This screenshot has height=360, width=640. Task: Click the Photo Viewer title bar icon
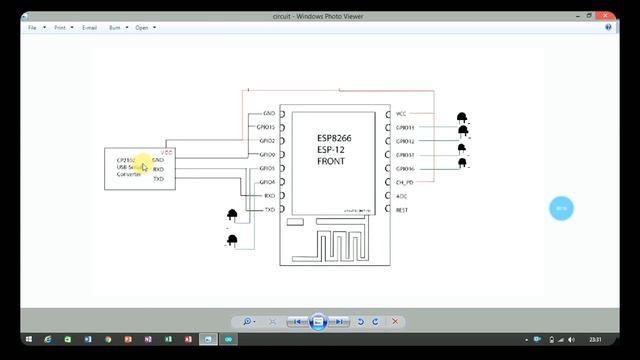(25, 16)
